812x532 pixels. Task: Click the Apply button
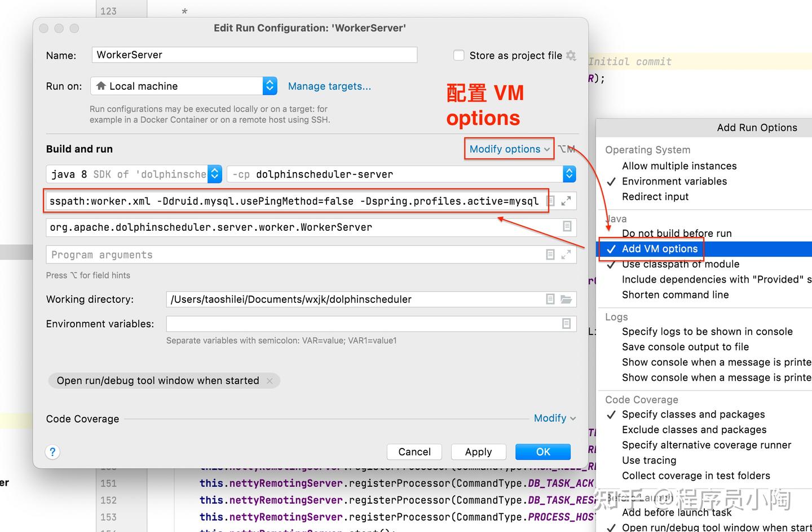coord(478,451)
